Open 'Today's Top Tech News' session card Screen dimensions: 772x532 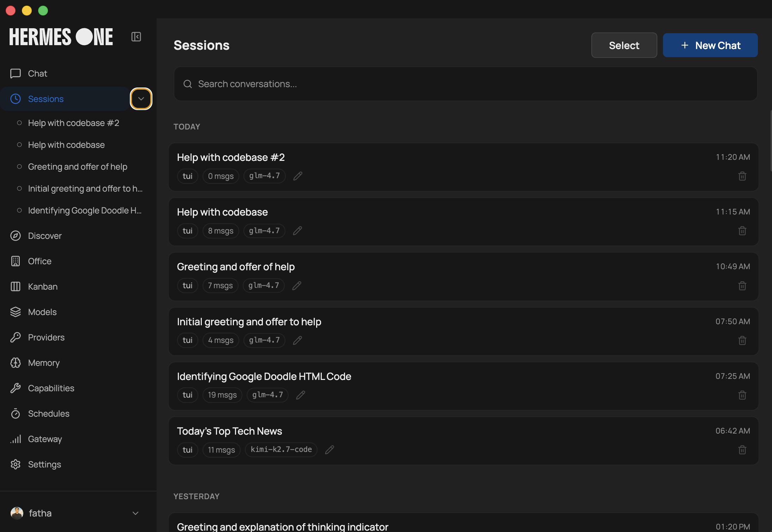coord(464,441)
